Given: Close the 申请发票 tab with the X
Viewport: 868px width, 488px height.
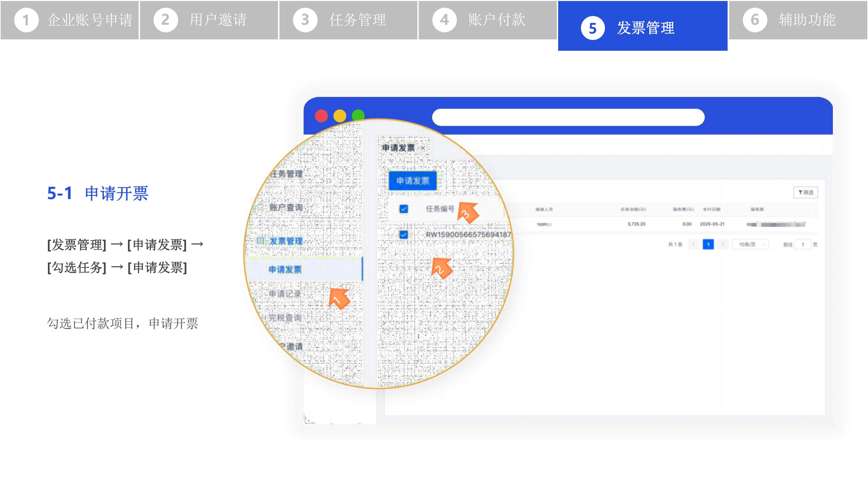Looking at the screenshot, I should (423, 148).
